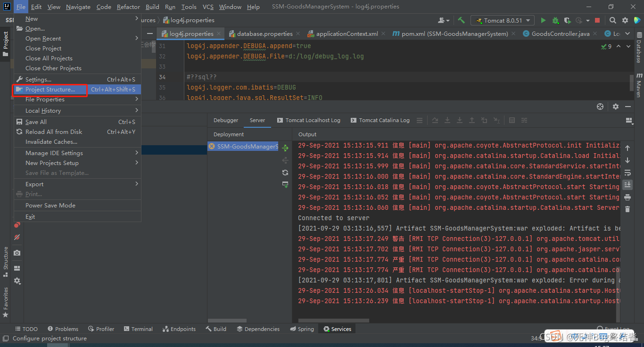Switch to the Tomcat Catalina Log tab
Viewport: 644px width, 347px height.
[380, 120]
